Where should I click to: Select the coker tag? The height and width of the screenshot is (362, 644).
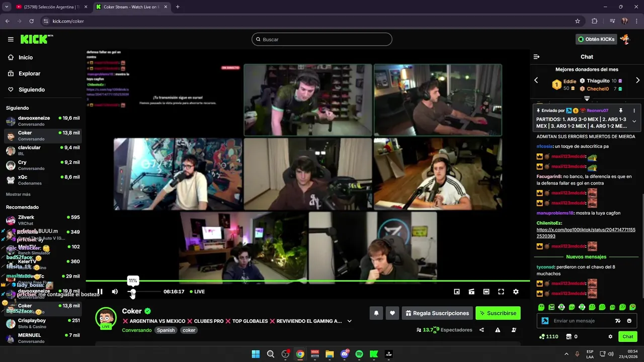[189, 330]
